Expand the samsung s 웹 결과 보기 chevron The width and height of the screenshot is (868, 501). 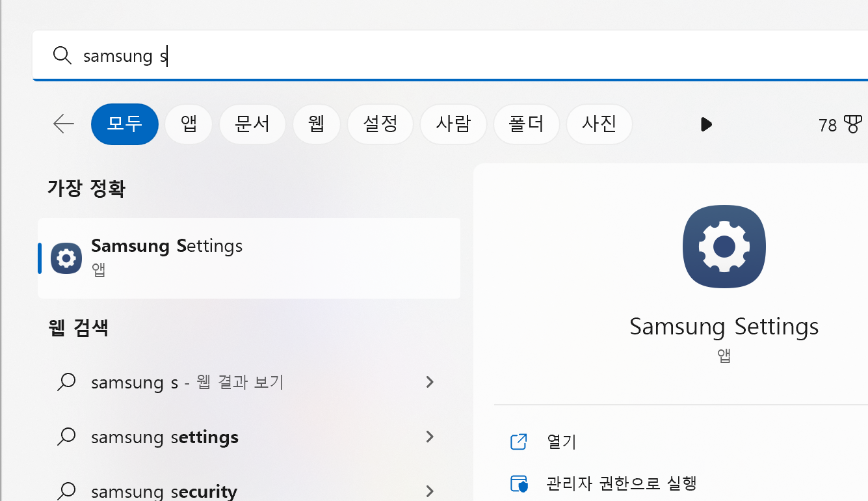(430, 382)
